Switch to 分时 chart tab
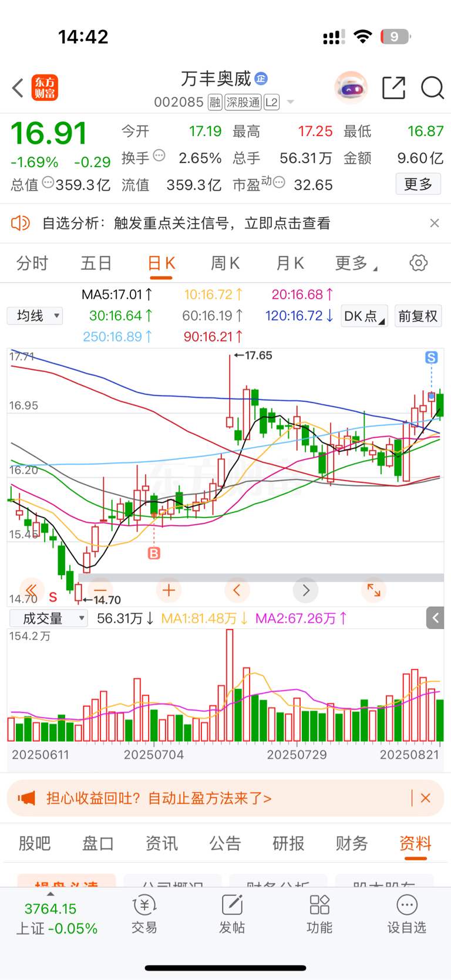This screenshot has width=451, height=980. point(32,263)
